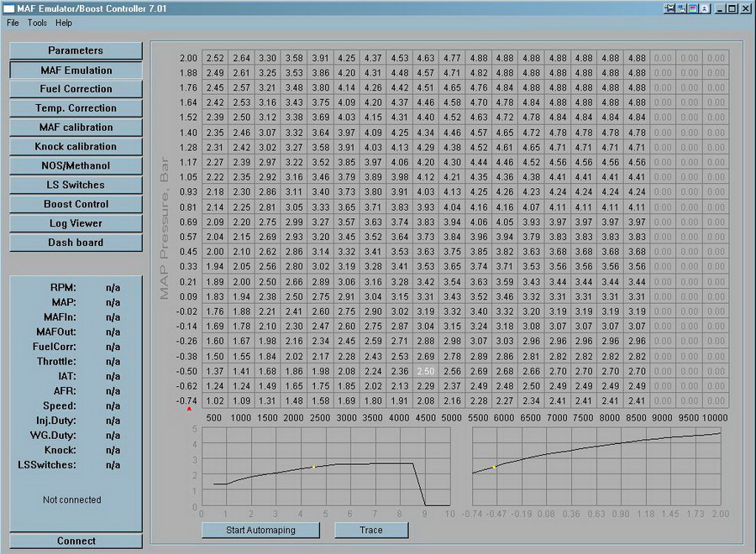Select the 2.50 cell at -0.62 bar, 6500 RPM
The height and width of the screenshot is (554, 756).
tap(532, 386)
